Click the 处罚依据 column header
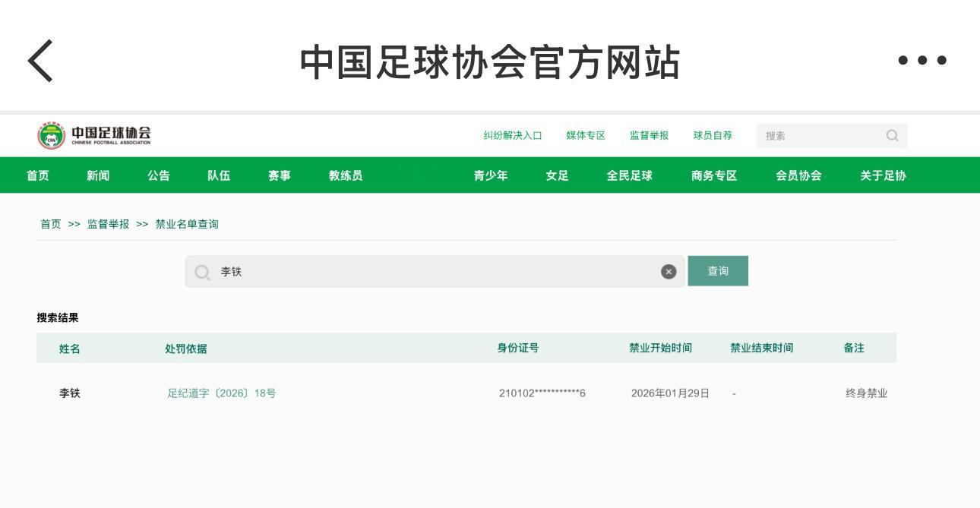 (185, 349)
